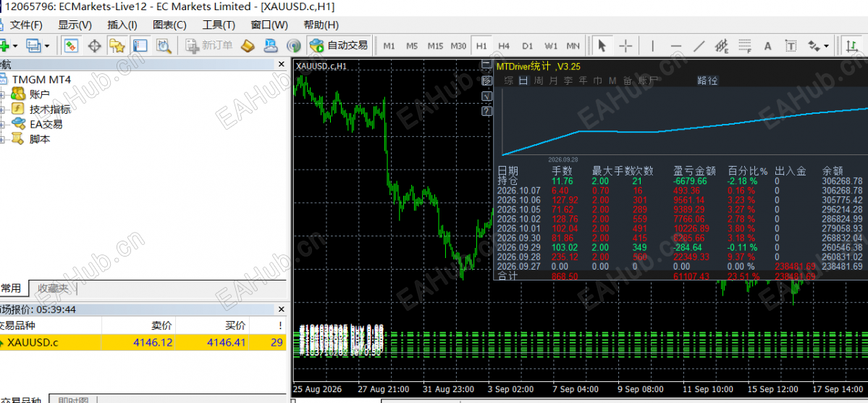Image resolution: width=868 pixels, height=403 pixels.
Task: Click the MTDriver checkmark icon
Action: pos(486,96)
